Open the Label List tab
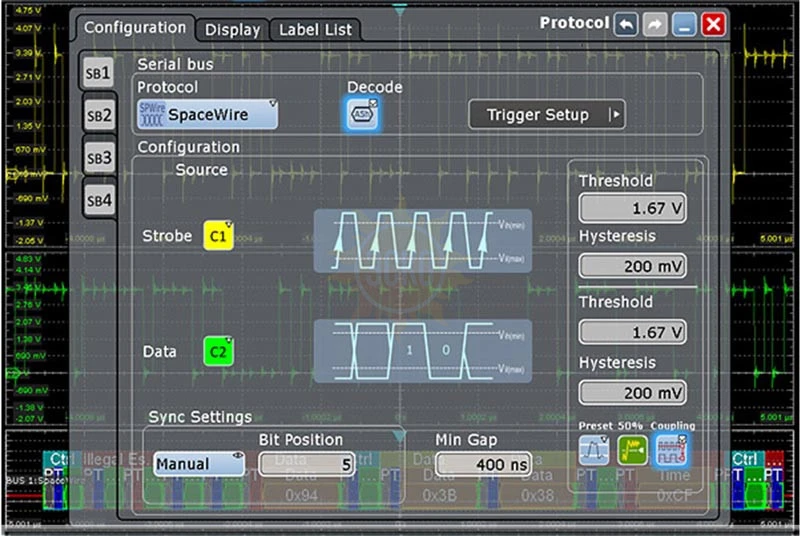 pos(315,30)
